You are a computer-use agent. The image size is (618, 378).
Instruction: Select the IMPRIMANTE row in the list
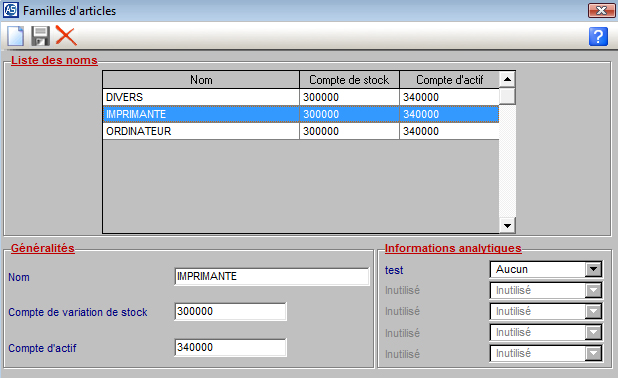[x=301, y=114]
